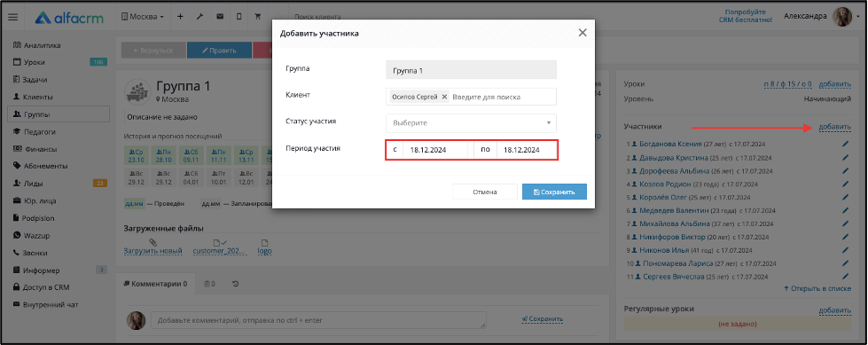Open the hamburger menu icon
868x345 pixels.
point(12,17)
